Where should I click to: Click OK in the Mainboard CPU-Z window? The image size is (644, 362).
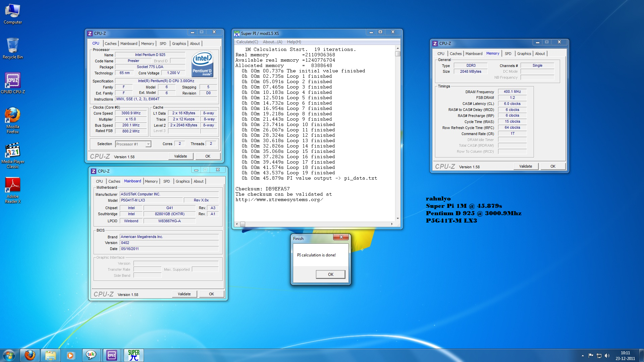click(212, 294)
